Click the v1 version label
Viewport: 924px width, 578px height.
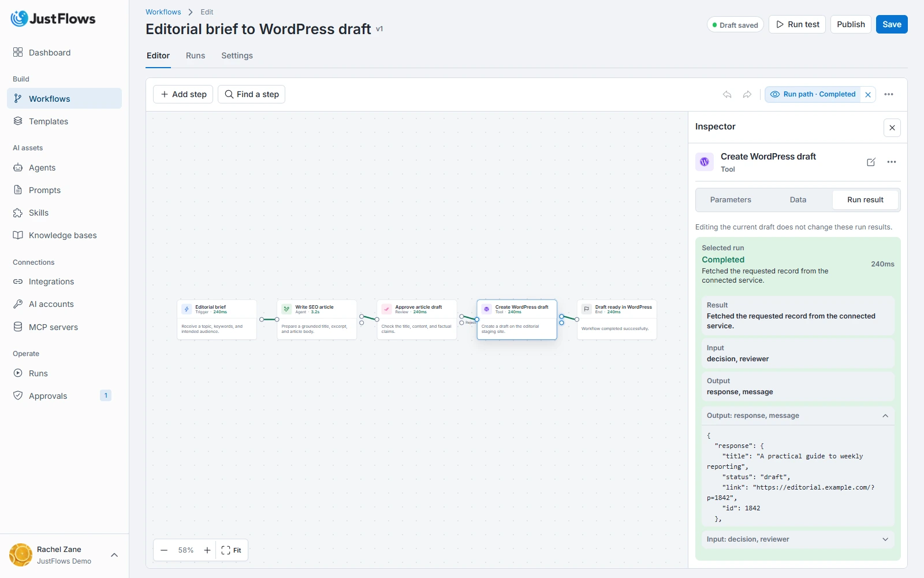coord(379,29)
